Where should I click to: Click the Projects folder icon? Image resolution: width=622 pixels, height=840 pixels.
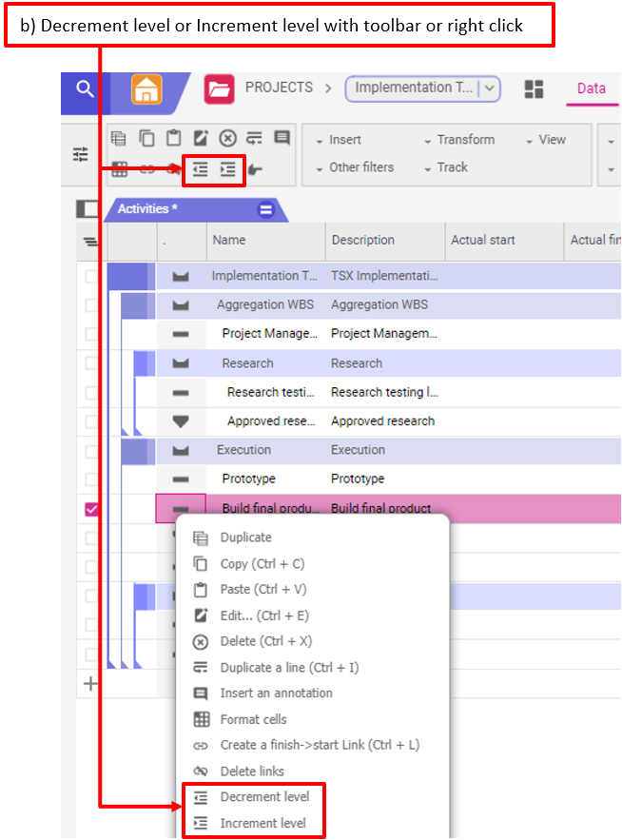(x=219, y=89)
